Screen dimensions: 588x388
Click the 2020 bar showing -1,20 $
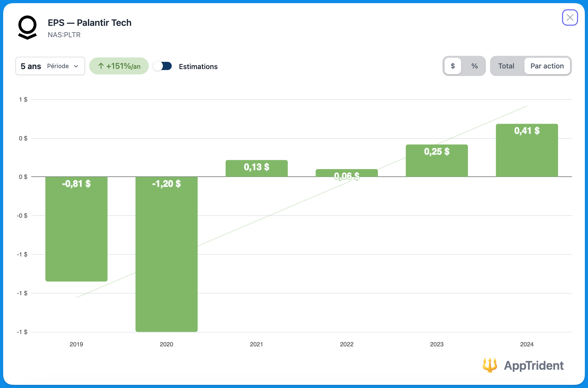[x=166, y=254]
